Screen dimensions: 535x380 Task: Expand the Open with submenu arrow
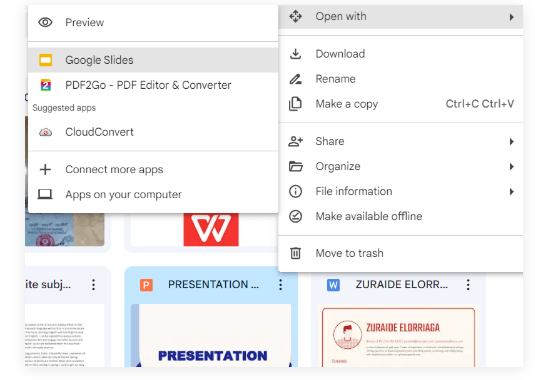click(511, 17)
